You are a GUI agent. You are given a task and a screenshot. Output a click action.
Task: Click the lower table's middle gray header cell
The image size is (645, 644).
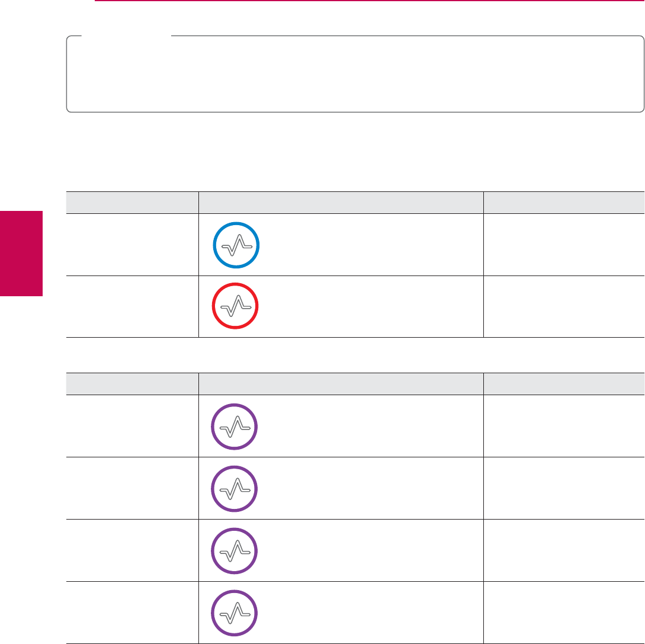[341, 384]
